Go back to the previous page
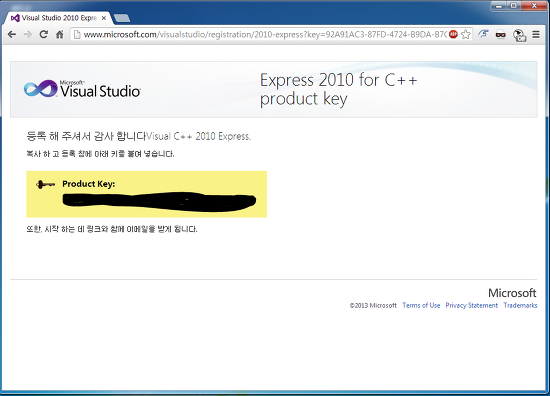The height and width of the screenshot is (396, 550). point(12,34)
